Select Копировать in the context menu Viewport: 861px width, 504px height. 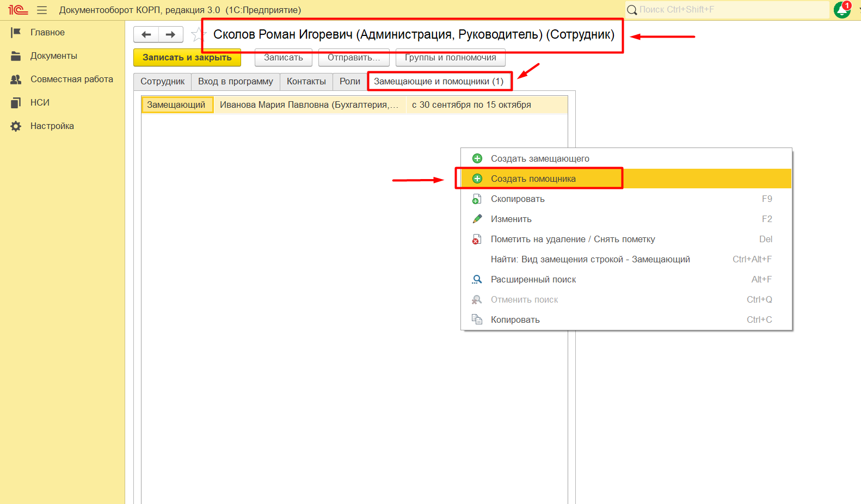pyautogui.click(x=626, y=319)
